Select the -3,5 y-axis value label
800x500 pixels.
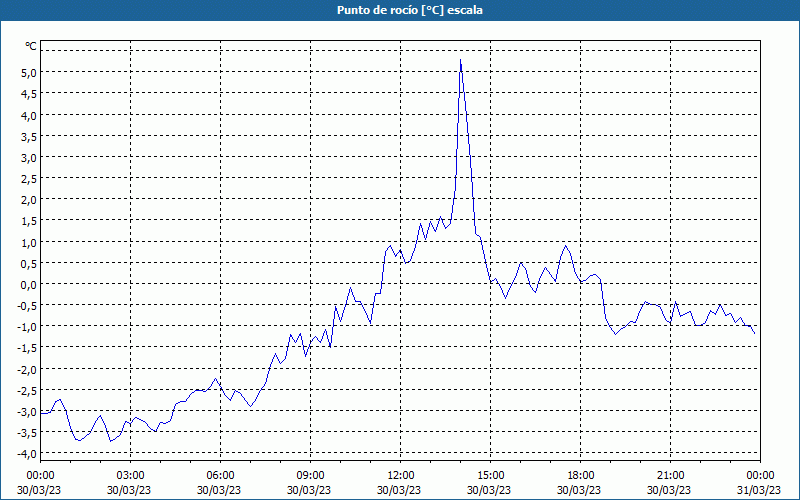pos(28,433)
